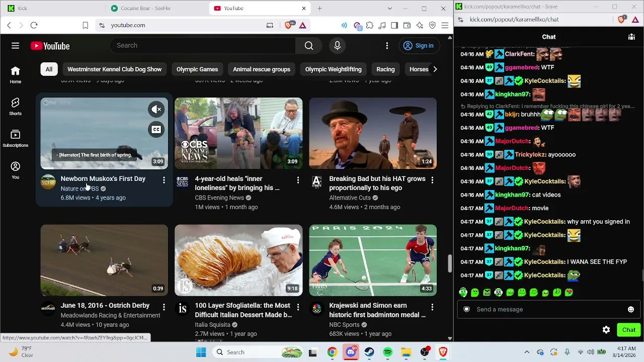
Task: Open options menu for Ostrich Derby video
Action: click(164, 306)
